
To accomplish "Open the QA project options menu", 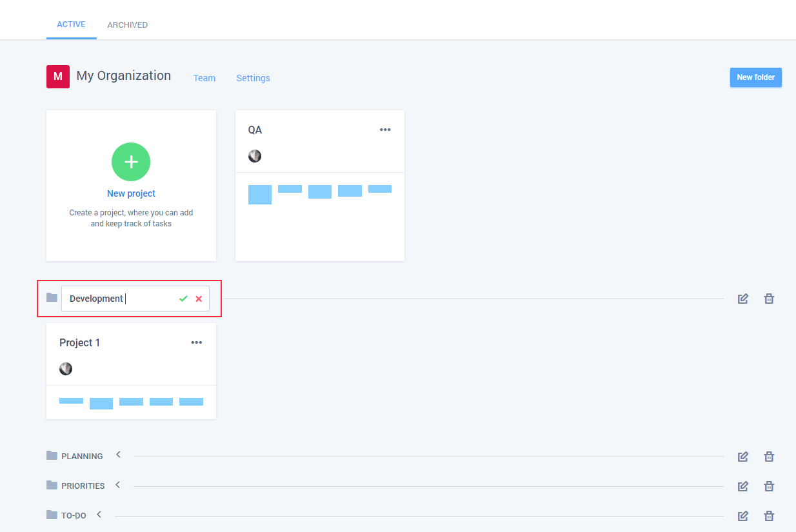I will pyautogui.click(x=385, y=130).
